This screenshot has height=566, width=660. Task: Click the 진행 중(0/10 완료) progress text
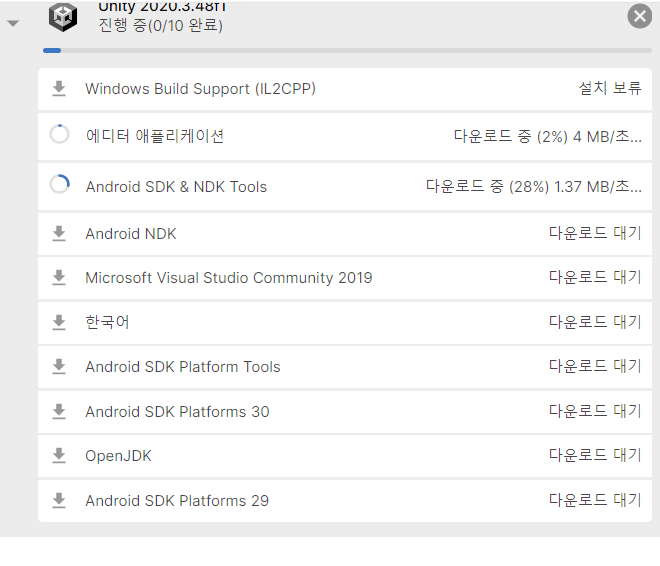(x=160, y=26)
